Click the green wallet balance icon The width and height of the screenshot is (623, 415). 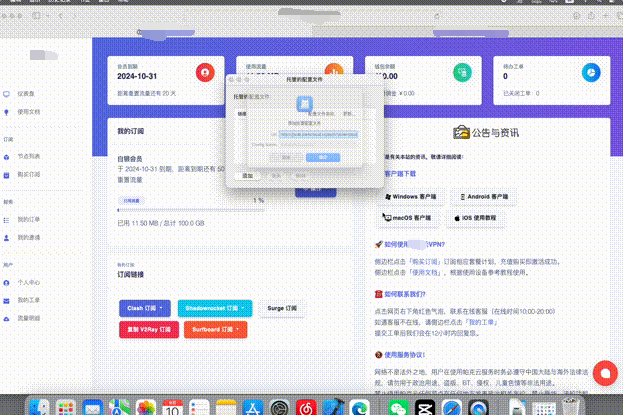(x=461, y=73)
